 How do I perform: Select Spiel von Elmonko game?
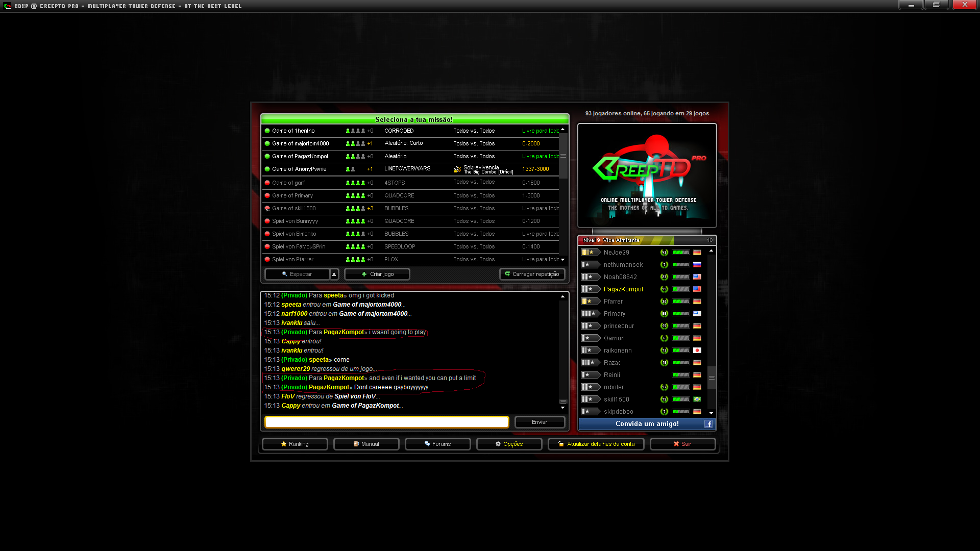[411, 234]
